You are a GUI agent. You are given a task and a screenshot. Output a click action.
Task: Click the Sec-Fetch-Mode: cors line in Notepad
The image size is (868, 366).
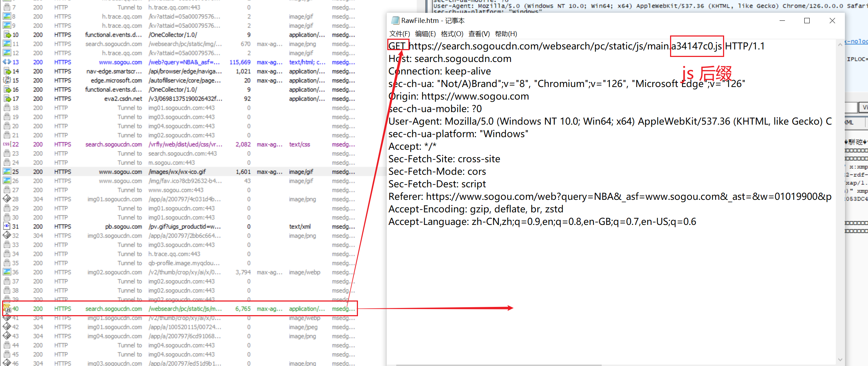[437, 172]
